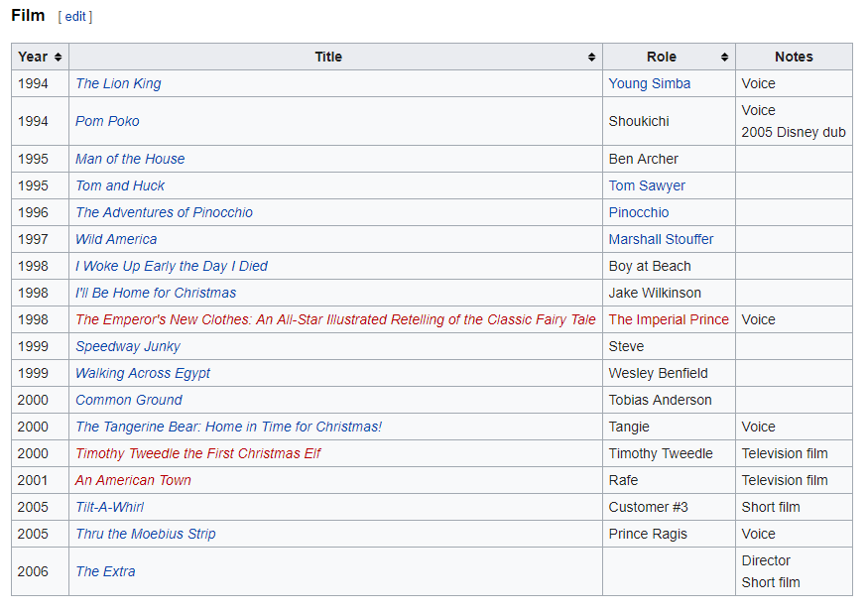Select the 1997 year cell
868x612 pixels.
[40, 239]
